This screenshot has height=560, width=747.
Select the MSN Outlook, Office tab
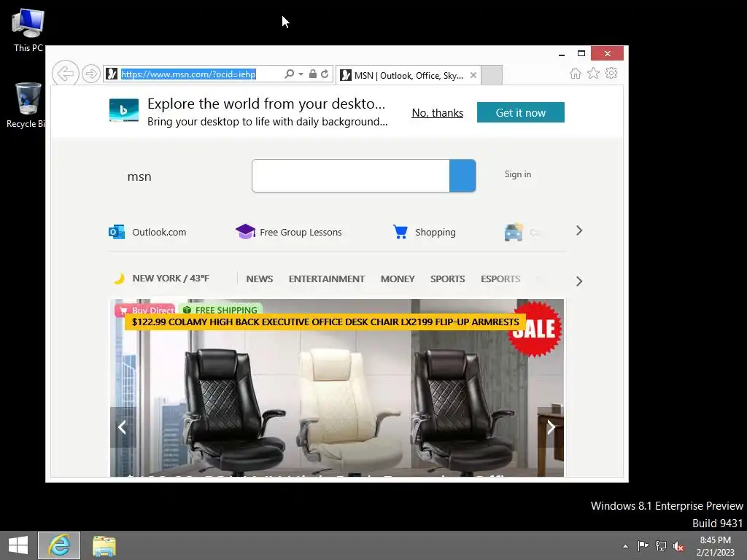click(408, 75)
